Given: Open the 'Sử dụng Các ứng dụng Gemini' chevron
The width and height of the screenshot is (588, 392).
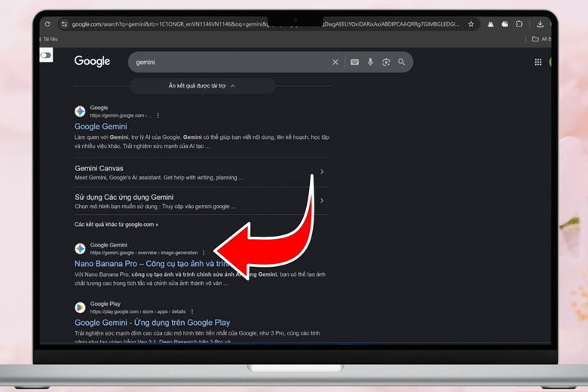Looking at the screenshot, I should tap(322, 201).
